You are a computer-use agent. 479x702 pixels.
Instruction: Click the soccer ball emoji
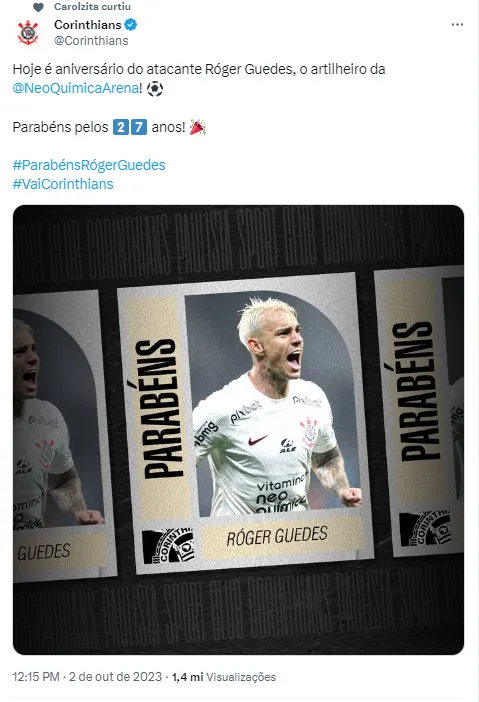[155, 88]
